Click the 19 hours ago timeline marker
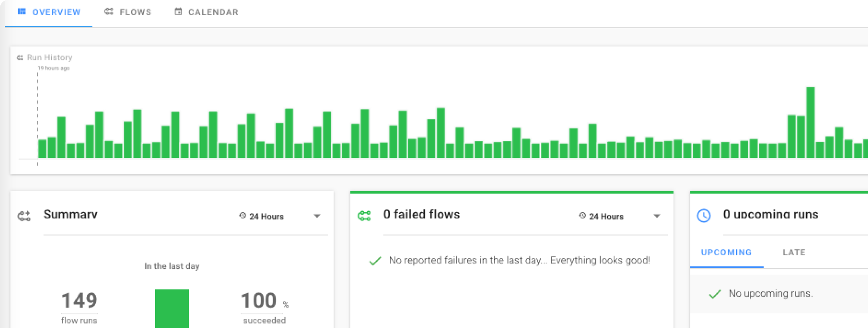 pyautogui.click(x=53, y=68)
